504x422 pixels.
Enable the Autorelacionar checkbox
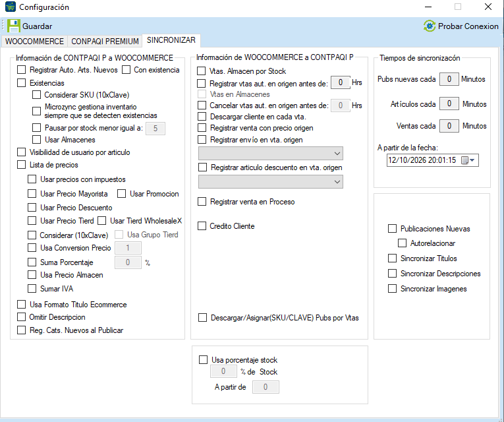[402, 243]
